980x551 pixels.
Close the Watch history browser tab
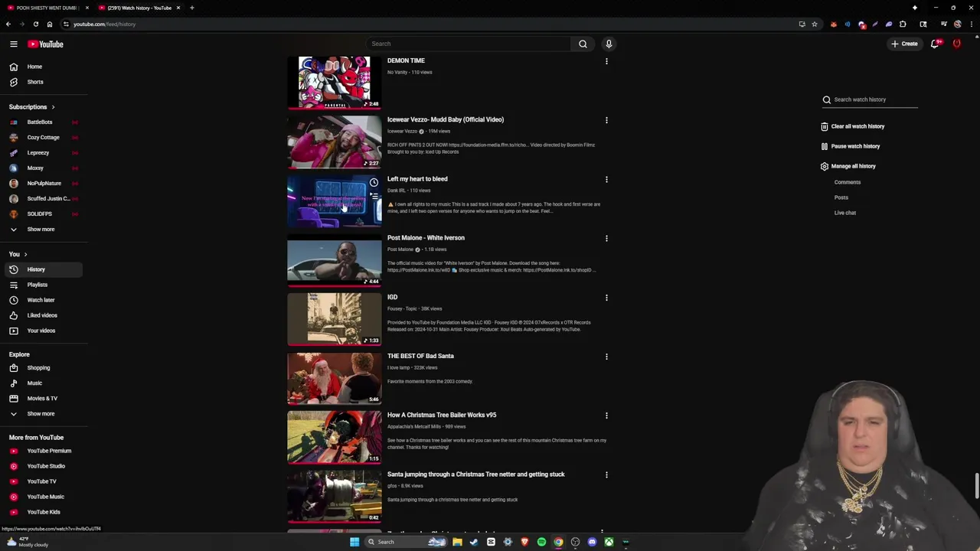tap(178, 8)
